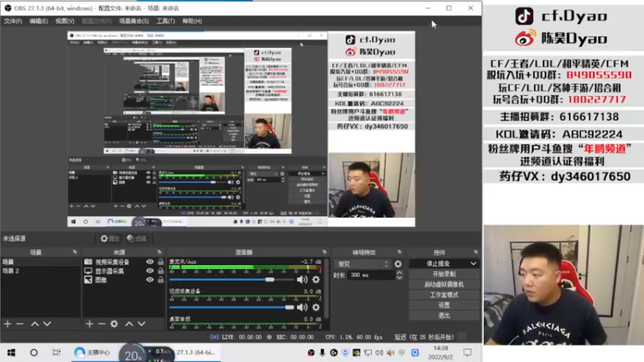This screenshot has height=362, width=644.
Task: Open Task View on taskbar
Action: pos(56,352)
